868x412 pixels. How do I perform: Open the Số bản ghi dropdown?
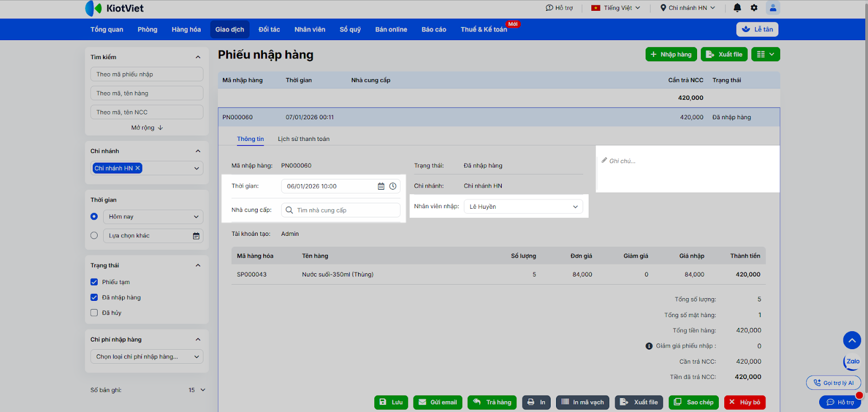(x=197, y=390)
